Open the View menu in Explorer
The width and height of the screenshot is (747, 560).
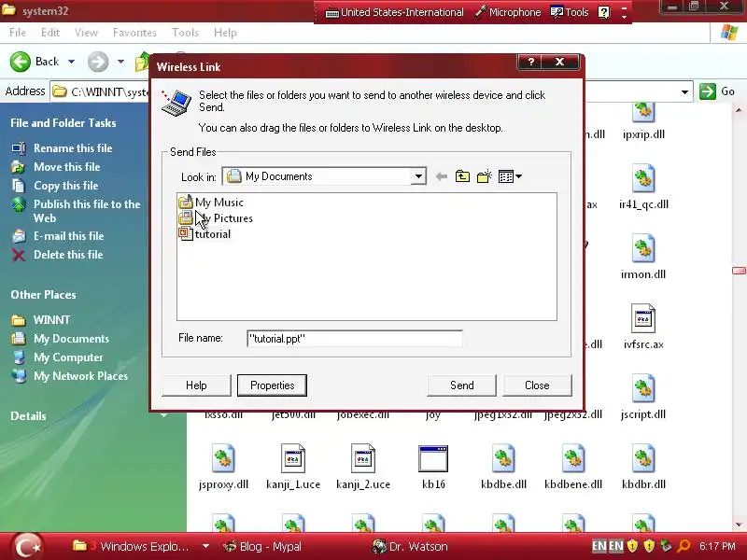click(86, 33)
